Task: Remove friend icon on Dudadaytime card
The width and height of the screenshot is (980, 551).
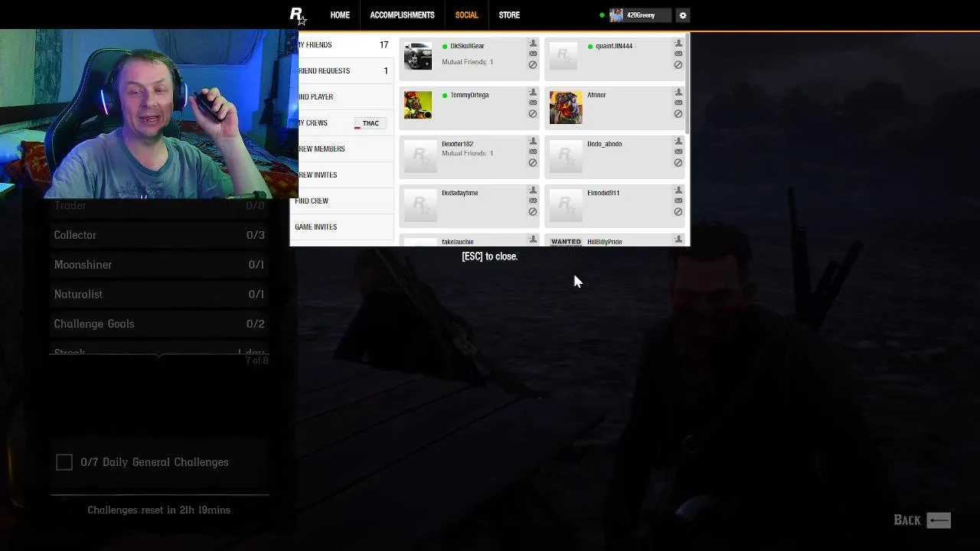Action: coord(533,191)
